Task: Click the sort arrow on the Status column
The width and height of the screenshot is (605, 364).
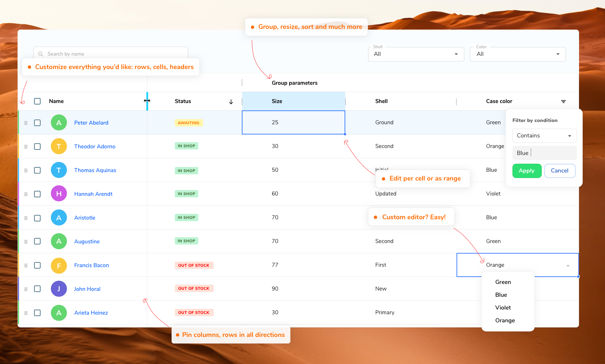Action: click(x=231, y=101)
